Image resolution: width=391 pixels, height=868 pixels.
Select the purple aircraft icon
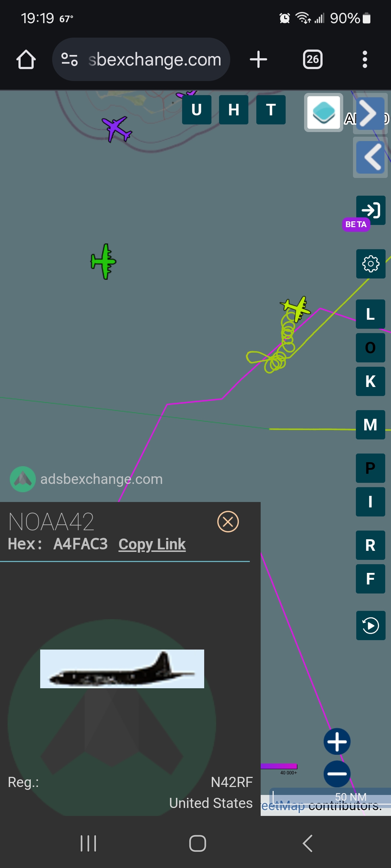click(117, 129)
